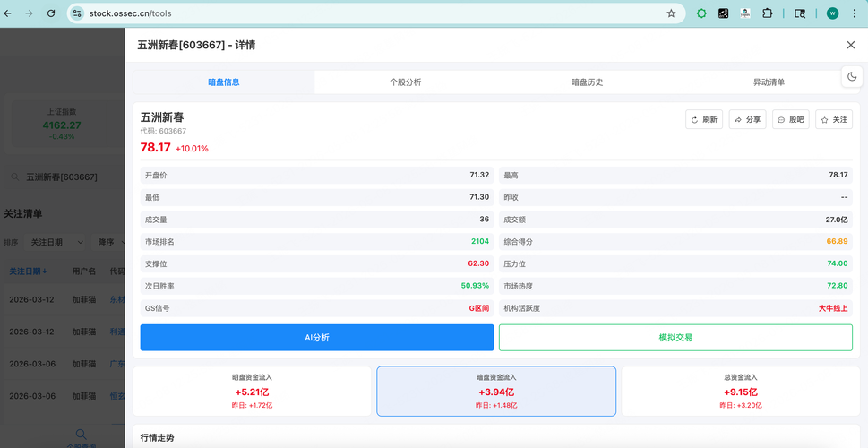Start the AI分析 analysis
This screenshot has width=868, height=448.
pos(317,337)
